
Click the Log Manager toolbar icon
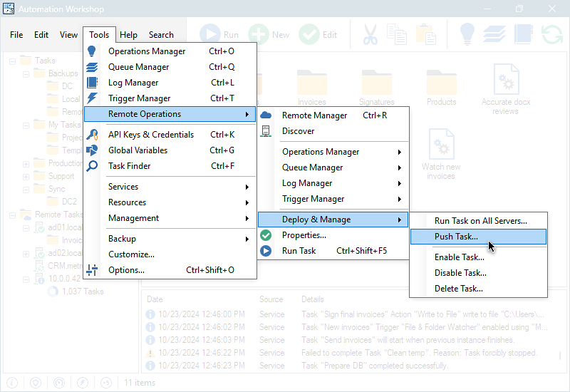pyautogui.click(x=524, y=34)
